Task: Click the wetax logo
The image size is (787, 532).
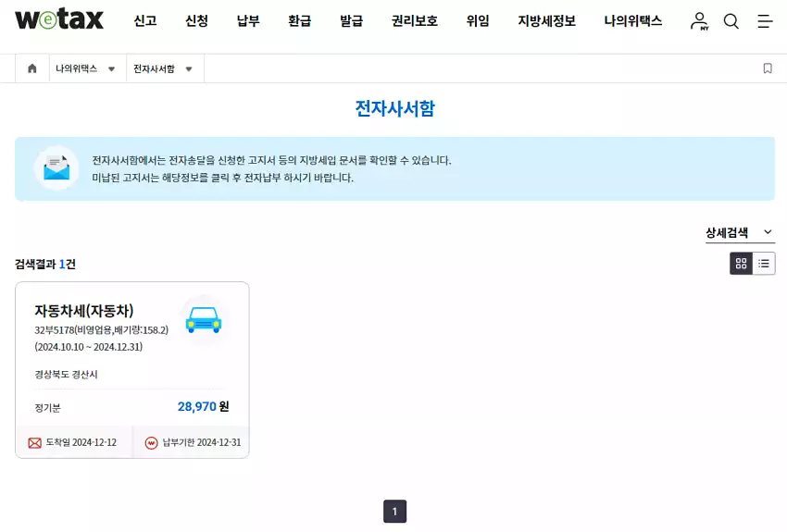Action: [x=59, y=19]
